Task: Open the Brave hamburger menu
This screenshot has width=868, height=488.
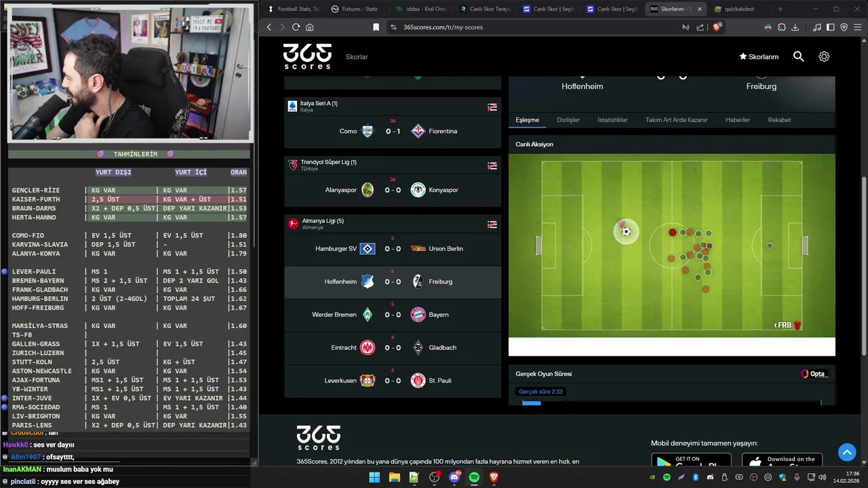Action: click(x=858, y=27)
